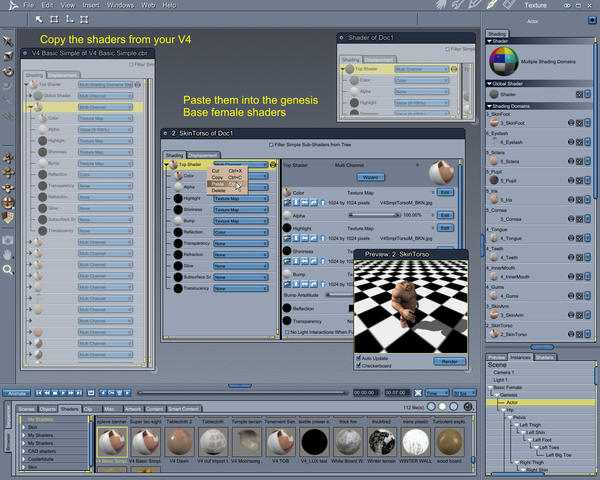The width and height of the screenshot is (600, 480).
Task: Toggle Auto Update checkbox in Preview
Action: pyautogui.click(x=359, y=358)
